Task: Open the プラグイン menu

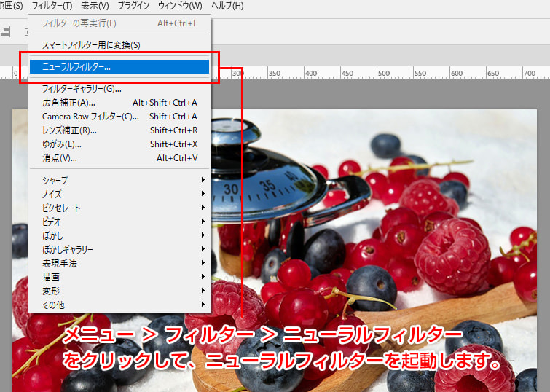Action: pyautogui.click(x=133, y=6)
